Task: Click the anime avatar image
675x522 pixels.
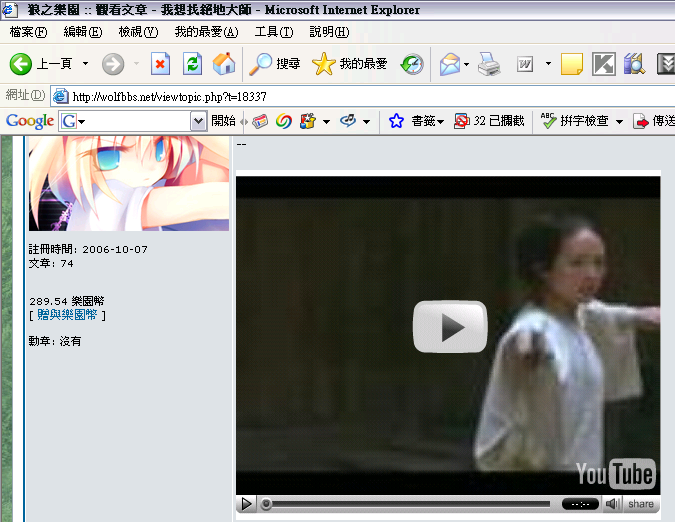Action: point(129,183)
